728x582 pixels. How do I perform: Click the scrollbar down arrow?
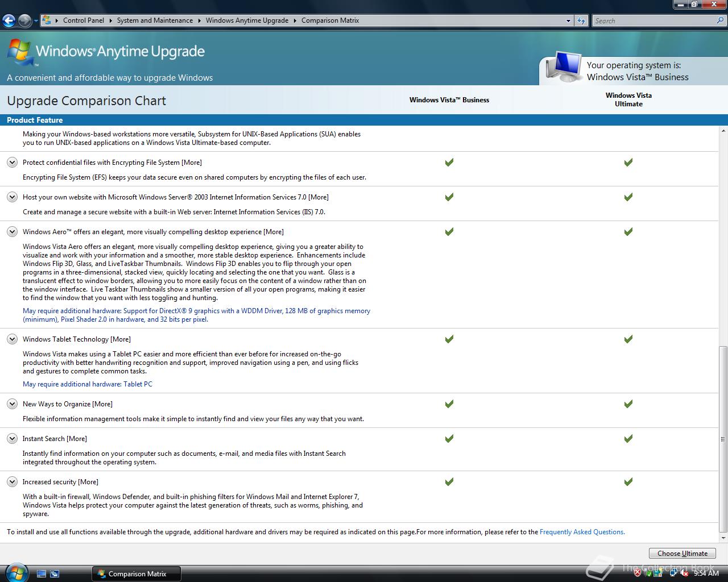723,538
